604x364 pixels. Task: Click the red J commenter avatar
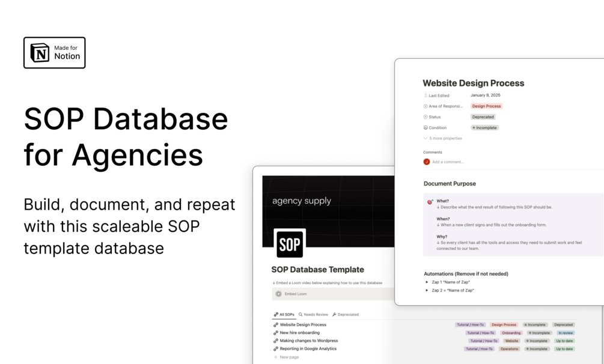[x=427, y=162]
